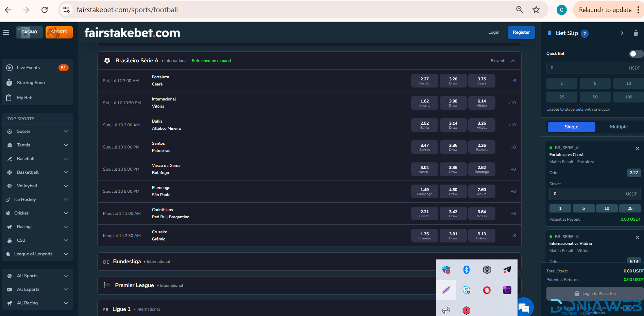Image resolution: width=644 pixels, height=316 pixels.
Task: Set Fortaleza stake to 25
Action: (630, 208)
